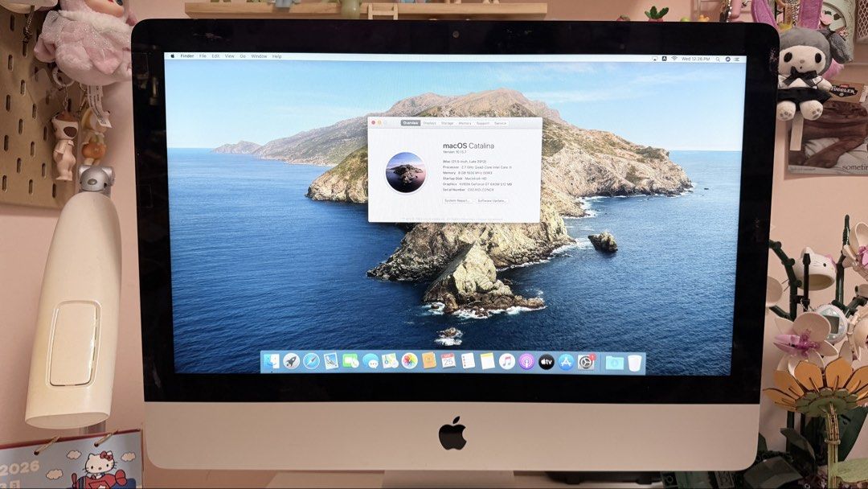Screen dimensions: 868x489
Task: Open Mail stamp icon in Dock
Action: pos(331,362)
